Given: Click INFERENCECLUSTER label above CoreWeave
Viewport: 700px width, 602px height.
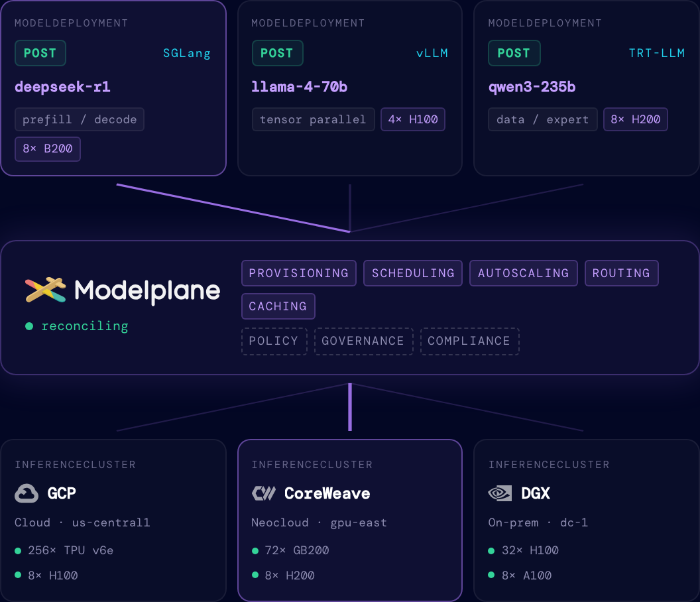Looking at the screenshot, I should [312, 465].
